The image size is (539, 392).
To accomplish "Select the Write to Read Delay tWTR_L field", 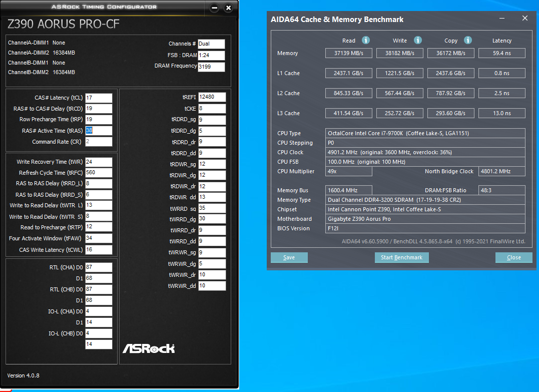I will point(99,205).
